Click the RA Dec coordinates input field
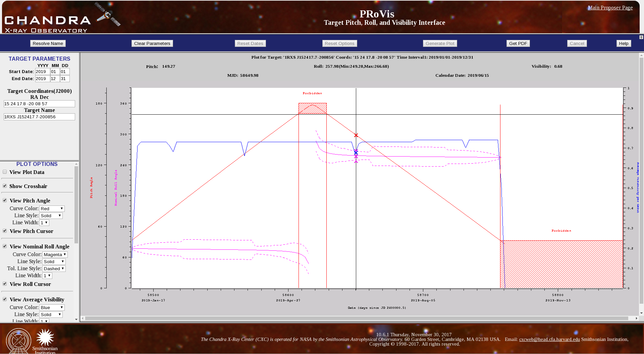Screen dimensions: 644x354 [x=39, y=104]
